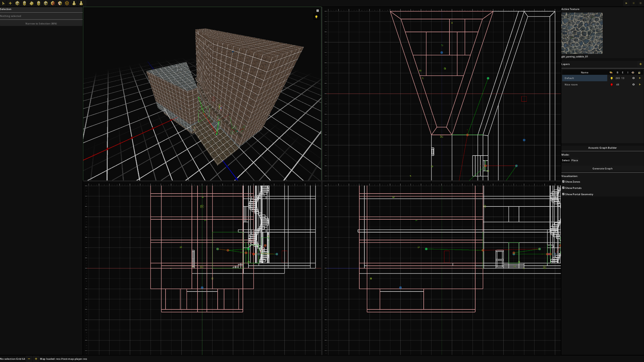Uncheck the Show Zones checkbox
644x362 pixels.
pyautogui.click(x=563, y=181)
